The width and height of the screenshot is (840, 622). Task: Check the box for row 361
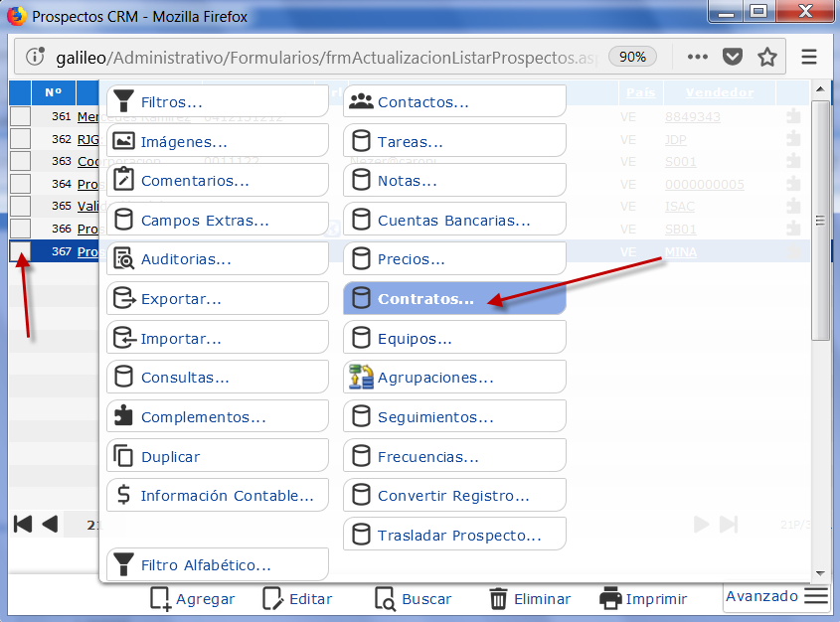20,116
